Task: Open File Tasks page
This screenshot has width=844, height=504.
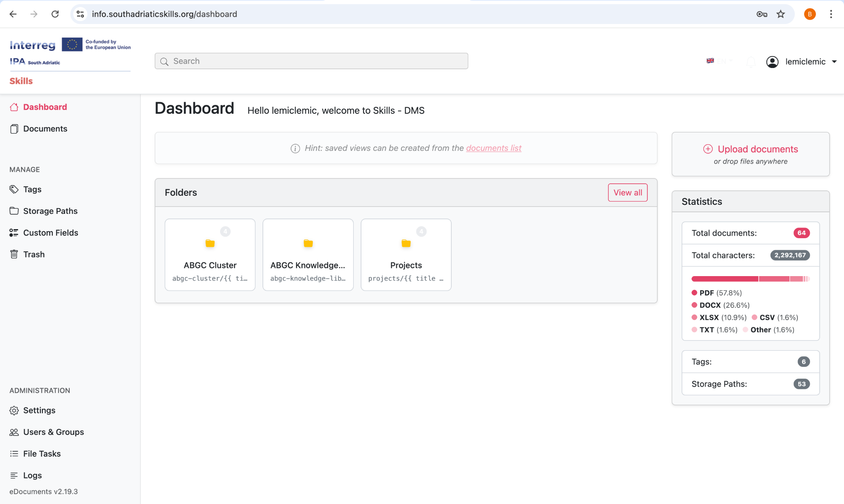Action: tap(42, 453)
